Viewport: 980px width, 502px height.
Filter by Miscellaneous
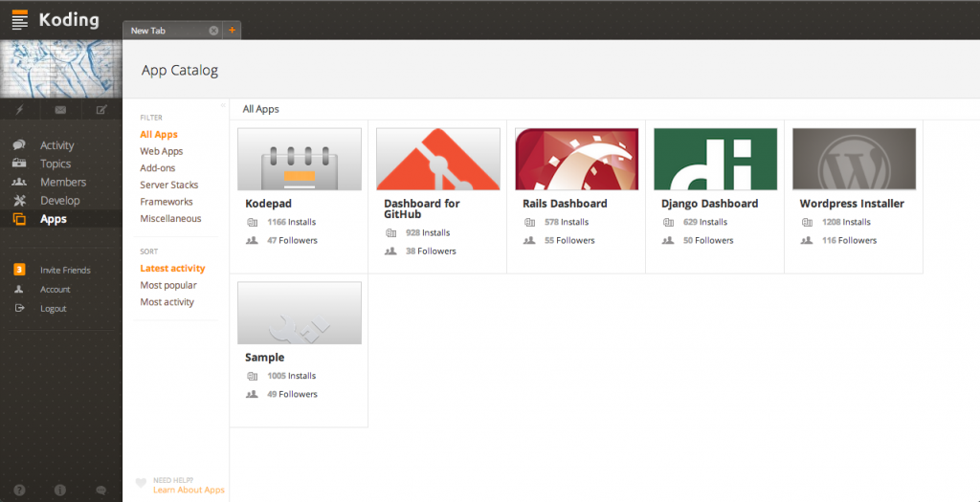pos(170,219)
